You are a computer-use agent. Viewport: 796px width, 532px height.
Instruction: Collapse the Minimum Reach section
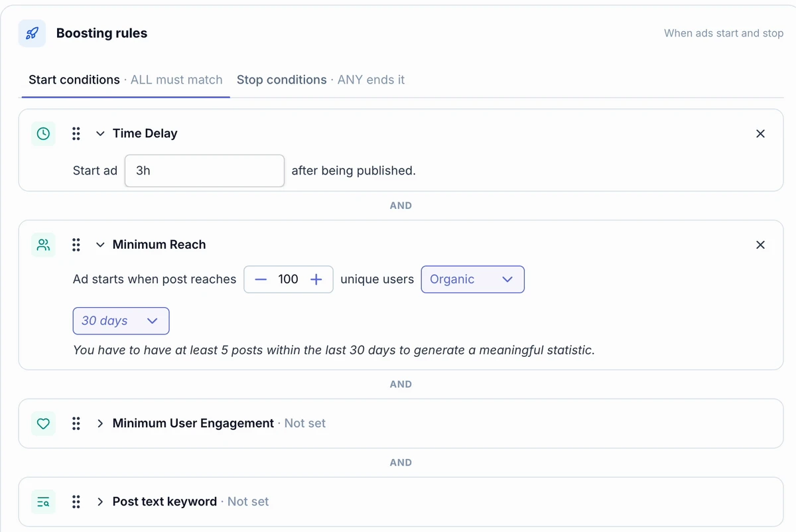click(x=100, y=245)
